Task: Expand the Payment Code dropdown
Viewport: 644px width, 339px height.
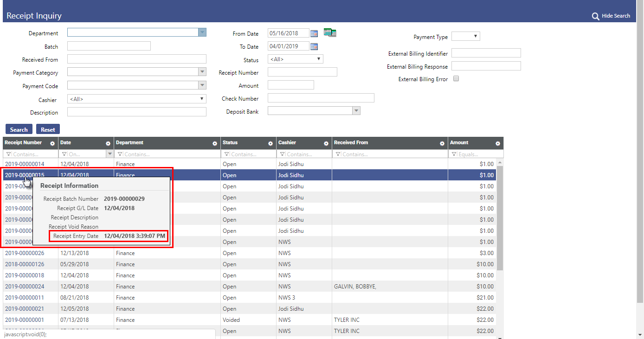Action: (202, 85)
